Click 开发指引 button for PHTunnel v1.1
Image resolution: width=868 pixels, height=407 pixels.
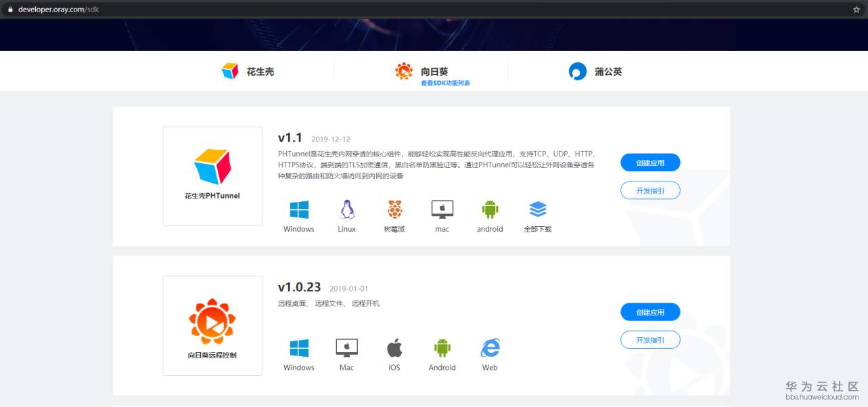[x=650, y=191]
